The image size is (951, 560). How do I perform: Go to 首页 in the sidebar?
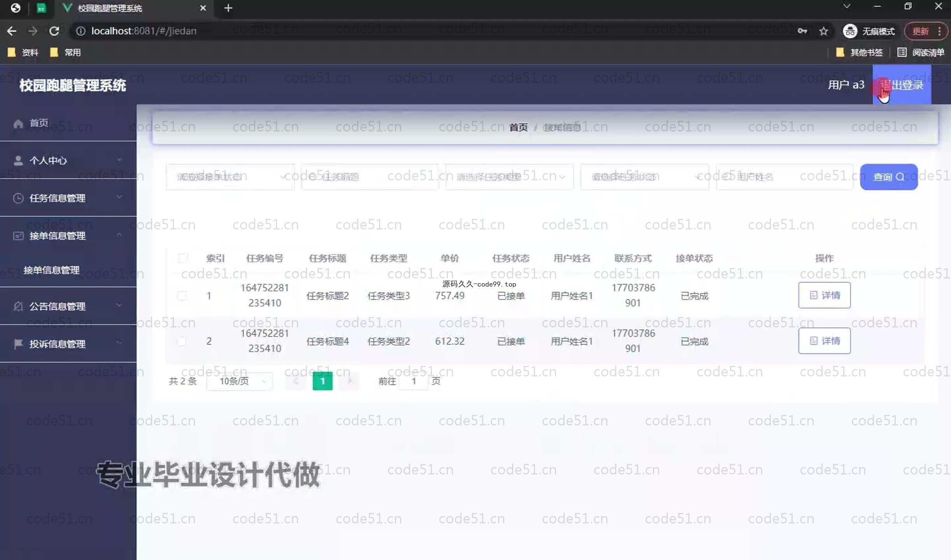68,123
